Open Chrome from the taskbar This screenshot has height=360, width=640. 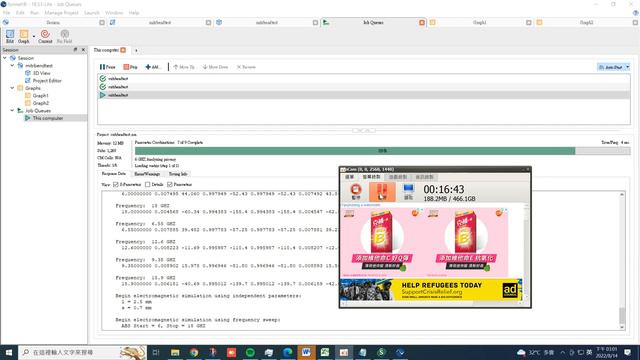tap(194, 352)
